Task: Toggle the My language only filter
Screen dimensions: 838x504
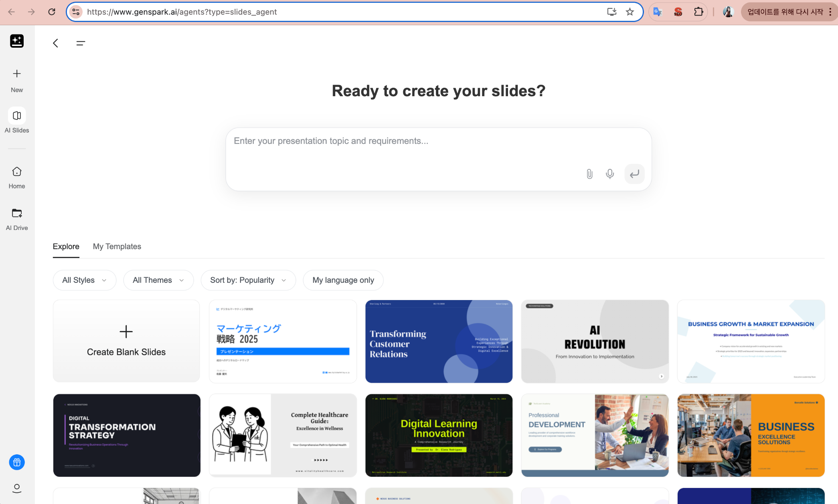Action: point(343,280)
